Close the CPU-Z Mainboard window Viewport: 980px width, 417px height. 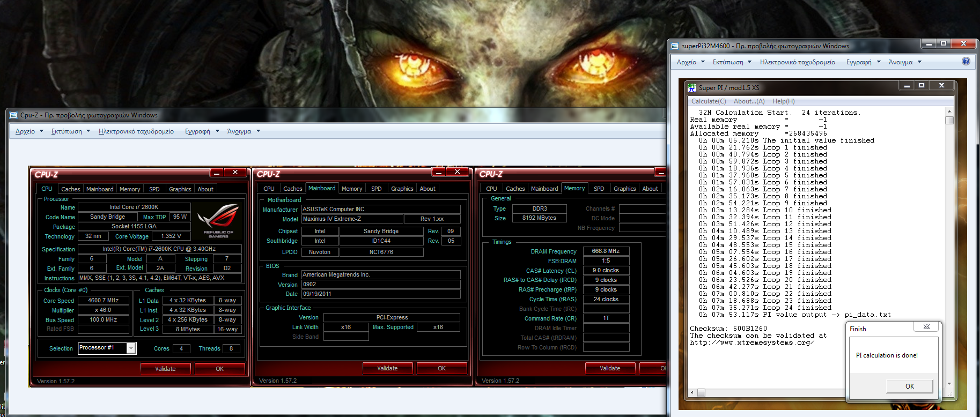457,172
